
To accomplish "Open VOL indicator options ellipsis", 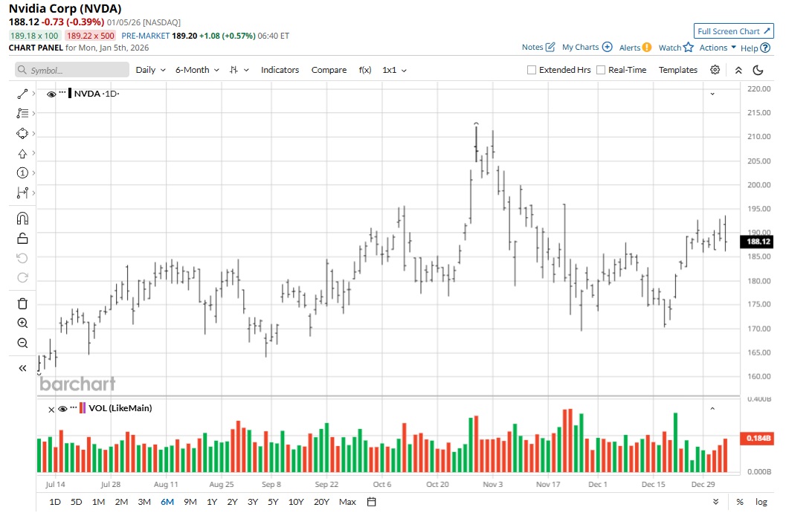I will click(74, 407).
